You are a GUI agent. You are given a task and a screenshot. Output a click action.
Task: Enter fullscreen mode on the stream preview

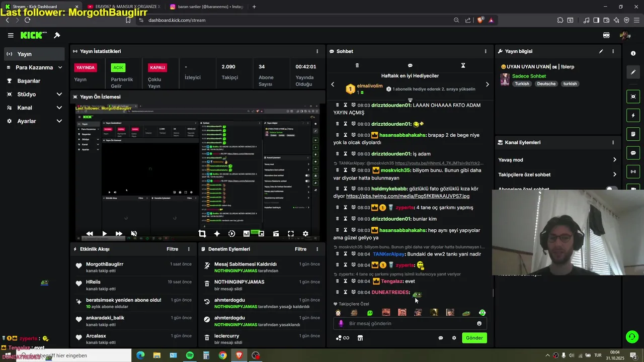[291, 233]
